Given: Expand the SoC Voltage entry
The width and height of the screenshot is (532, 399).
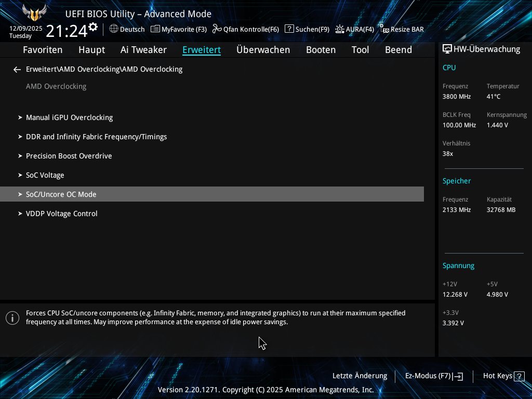Looking at the screenshot, I should point(212,175).
